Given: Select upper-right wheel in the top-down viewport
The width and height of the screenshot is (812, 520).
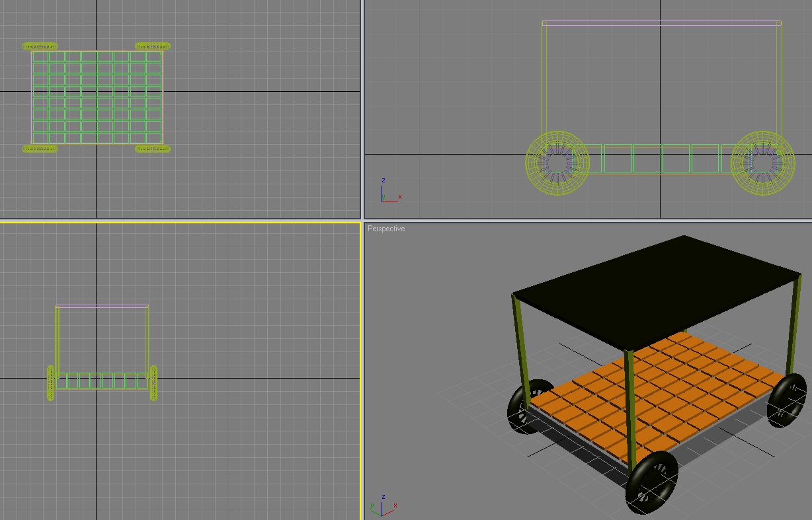Looking at the screenshot, I should 153,46.
